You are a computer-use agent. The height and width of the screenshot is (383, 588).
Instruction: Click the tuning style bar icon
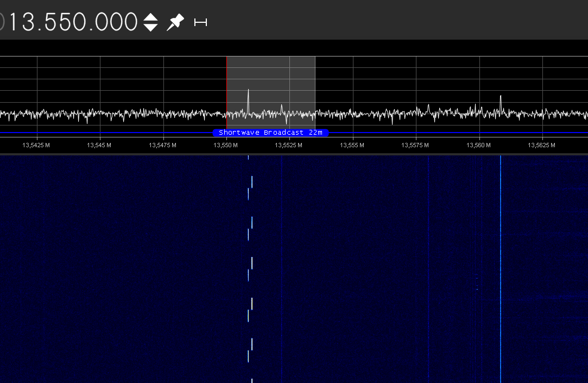coord(201,22)
